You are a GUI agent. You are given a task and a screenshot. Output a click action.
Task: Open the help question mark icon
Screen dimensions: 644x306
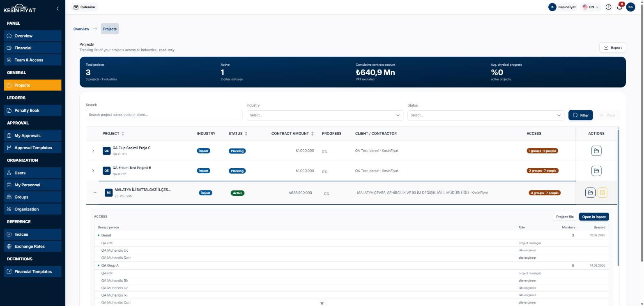click(609, 7)
